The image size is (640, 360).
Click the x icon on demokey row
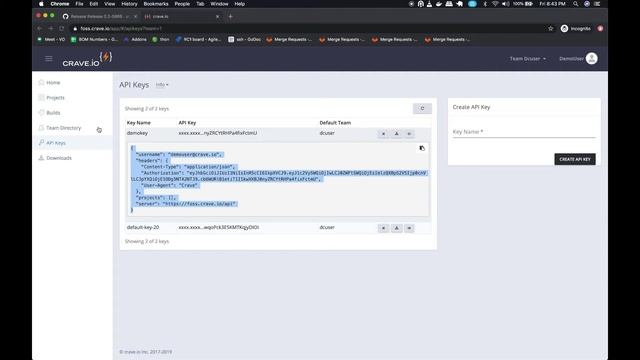coord(383,133)
